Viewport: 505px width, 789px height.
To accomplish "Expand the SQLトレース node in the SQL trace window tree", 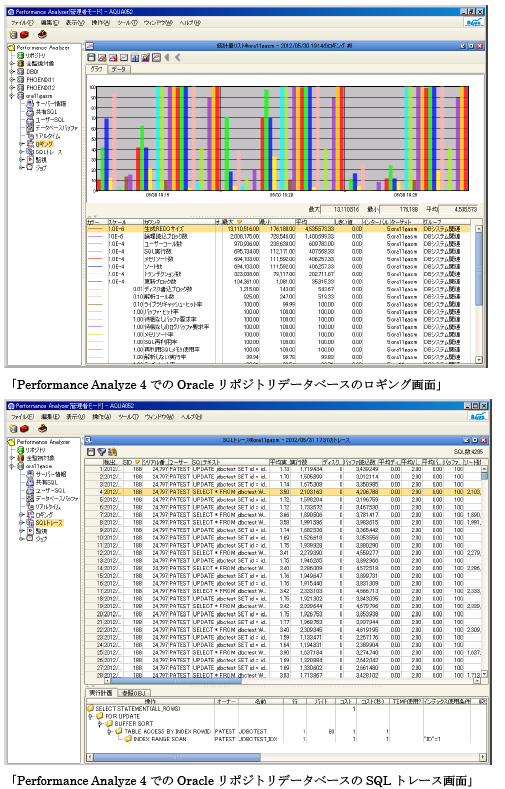I will click(x=22, y=523).
